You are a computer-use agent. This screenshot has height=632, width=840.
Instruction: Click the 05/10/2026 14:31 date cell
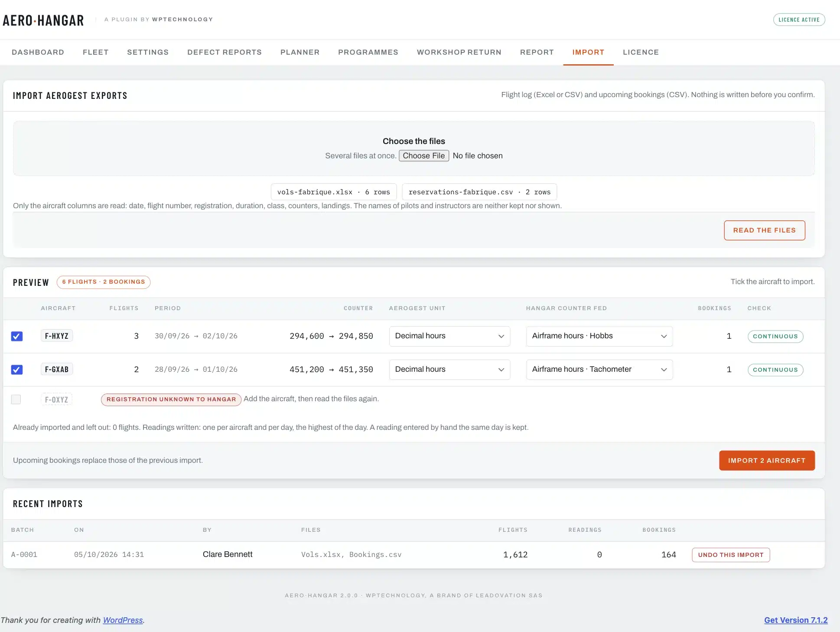click(x=109, y=555)
